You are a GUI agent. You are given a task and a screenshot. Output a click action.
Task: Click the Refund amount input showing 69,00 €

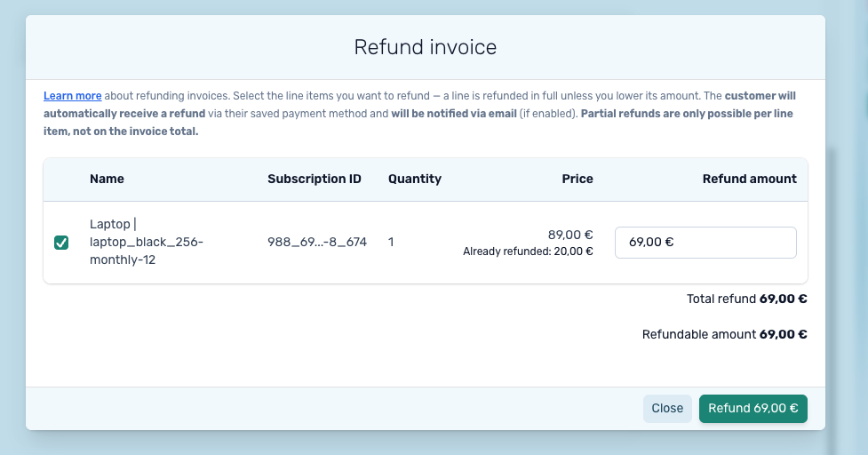705,243
